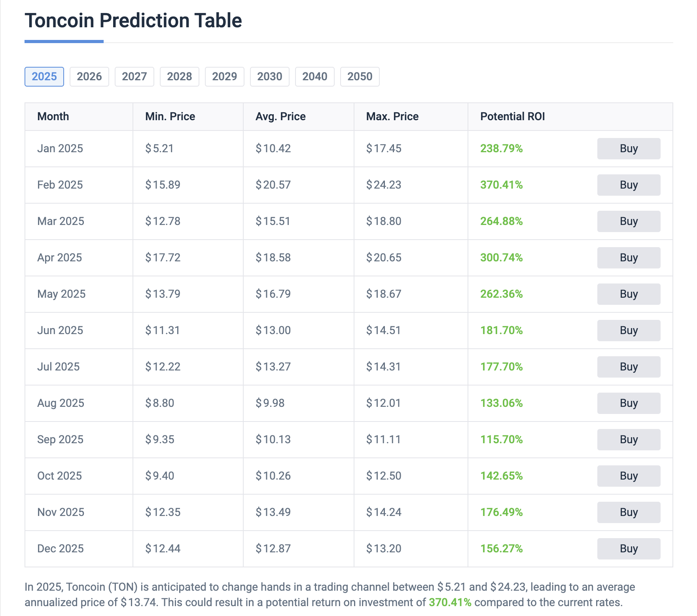Click the 264.88% ROI value
The width and height of the screenshot is (697, 616).
pos(502,221)
